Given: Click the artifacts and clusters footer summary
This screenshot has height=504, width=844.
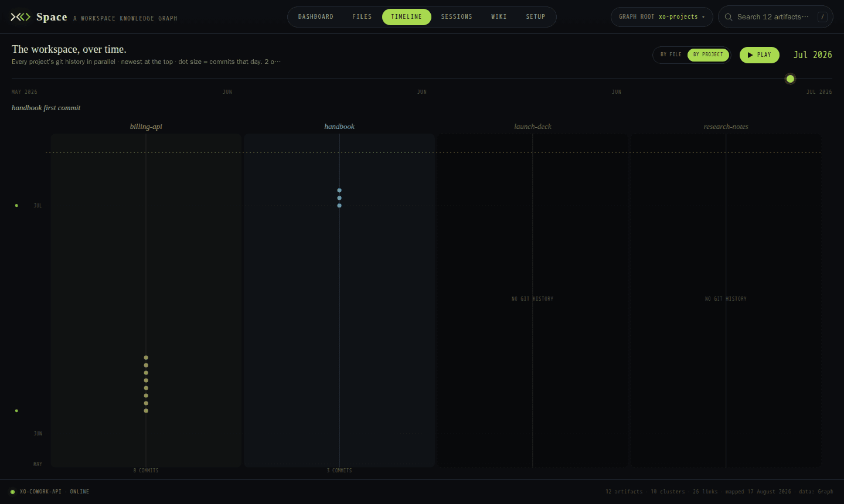Looking at the screenshot, I should coord(719,492).
